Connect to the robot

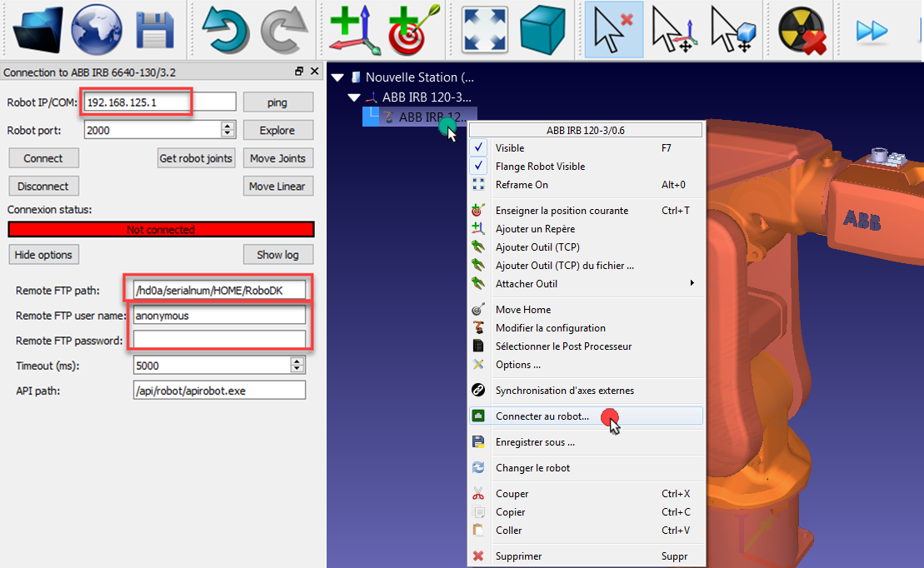(x=43, y=158)
